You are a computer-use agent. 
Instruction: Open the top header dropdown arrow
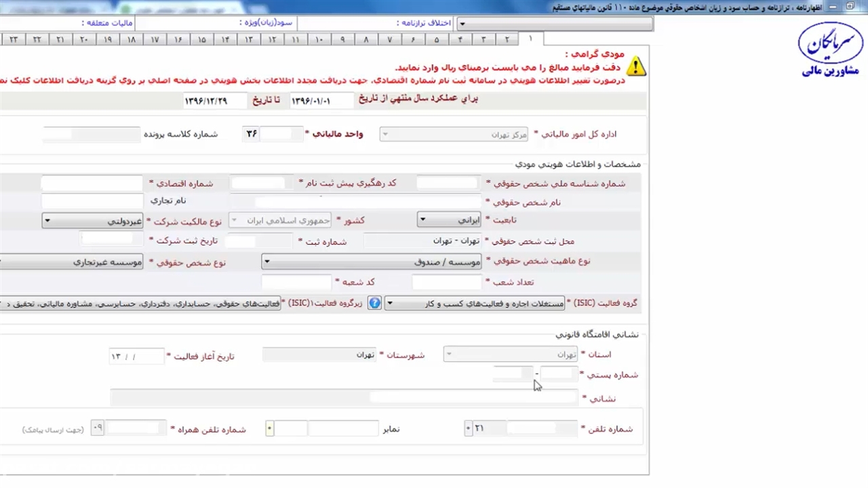(462, 24)
